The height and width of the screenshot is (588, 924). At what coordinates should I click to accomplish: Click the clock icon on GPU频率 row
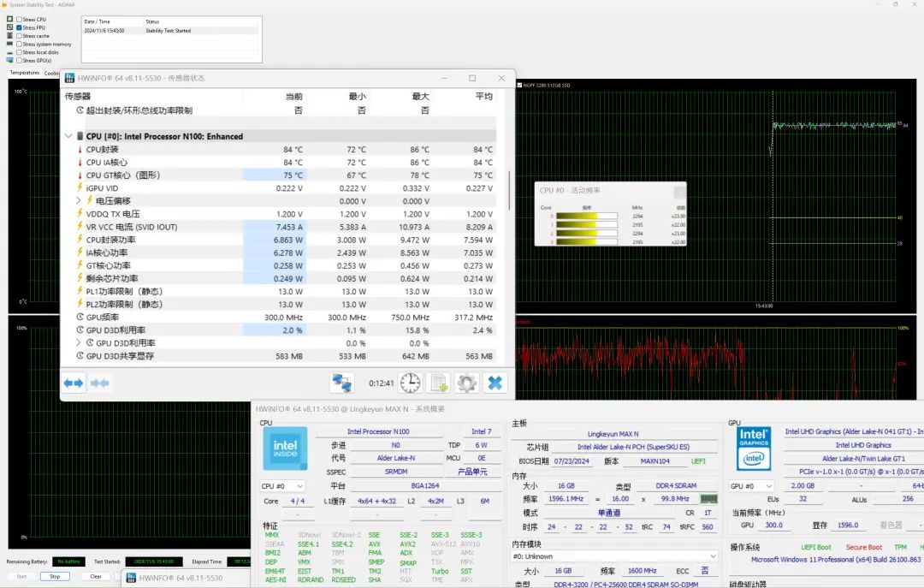click(x=80, y=318)
